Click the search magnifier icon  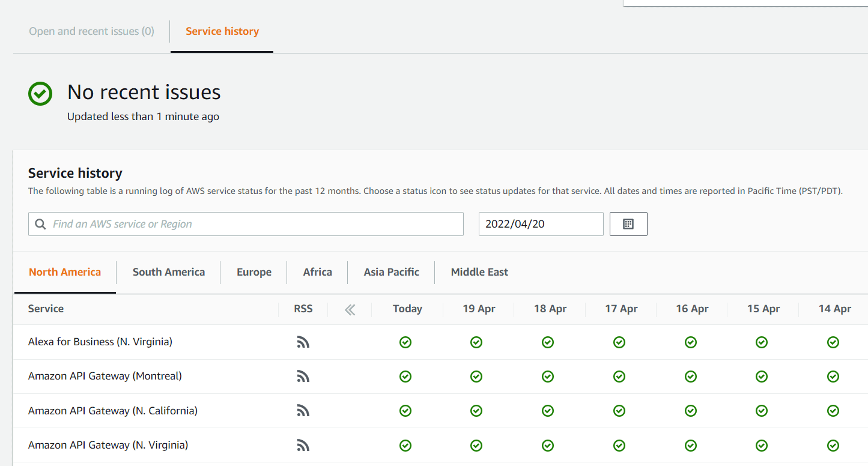tap(40, 223)
